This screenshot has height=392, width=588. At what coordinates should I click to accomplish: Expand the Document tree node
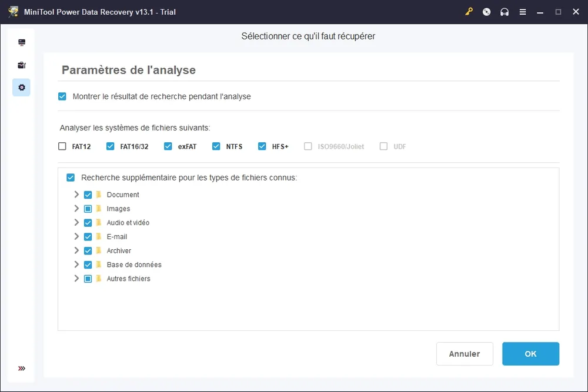tap(76, 194)
